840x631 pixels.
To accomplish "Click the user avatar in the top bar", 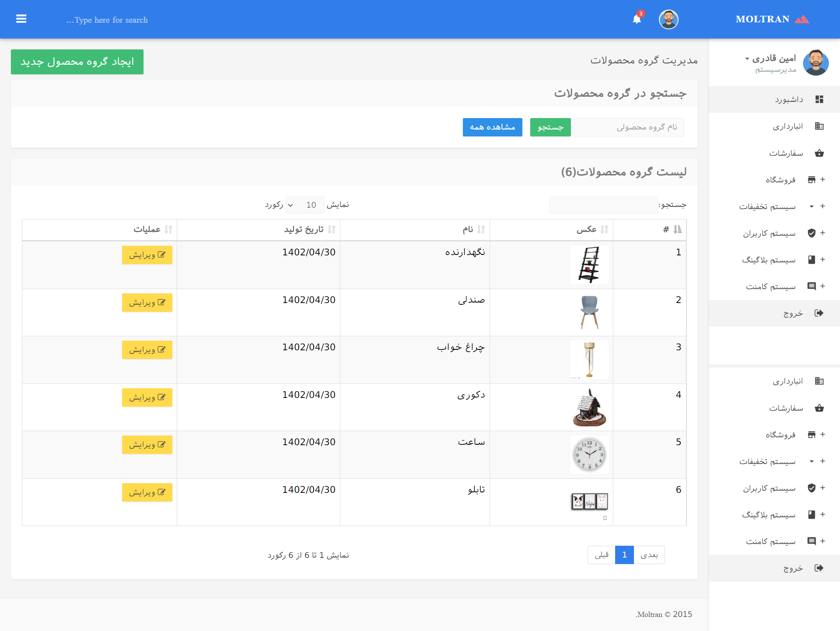I will coord(668,19).
